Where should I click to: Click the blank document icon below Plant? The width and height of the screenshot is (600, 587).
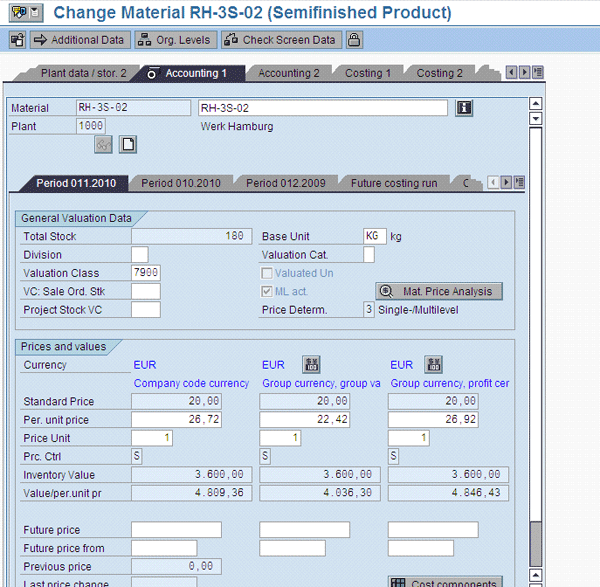pyautogui.click(x=128, y=145)
